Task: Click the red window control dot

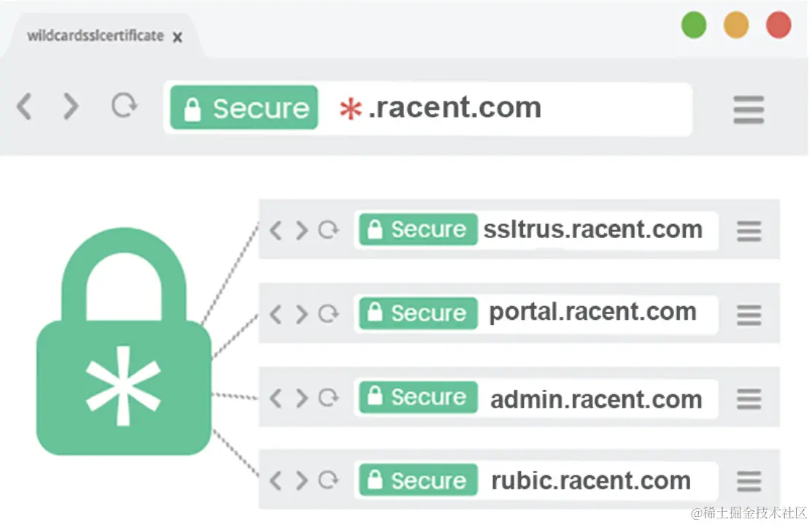Action: [778, 25]
